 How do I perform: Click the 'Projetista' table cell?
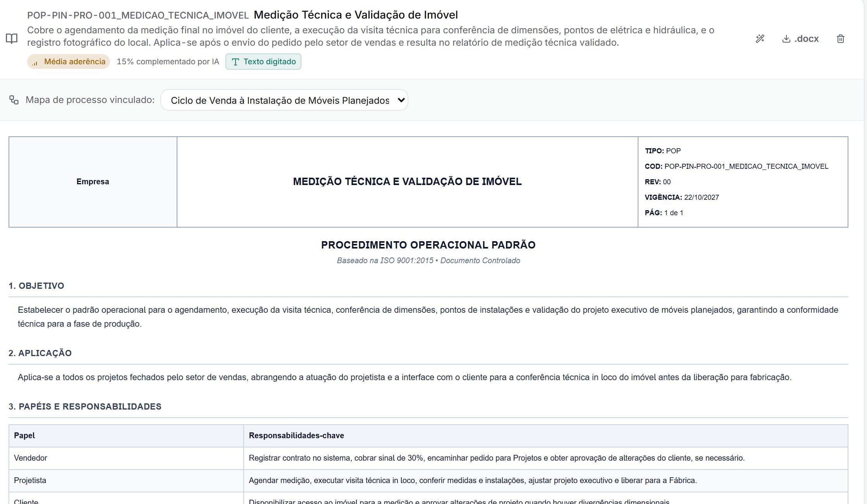tap(126, 481)
